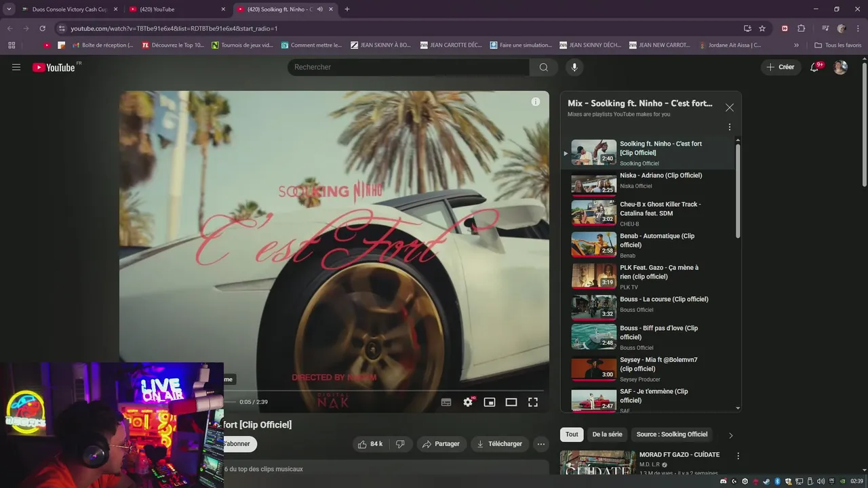Image resolution: width=868 pixels, height=488 pixels.
Task: Start voice search with the microphone
Action: [574, 67]
